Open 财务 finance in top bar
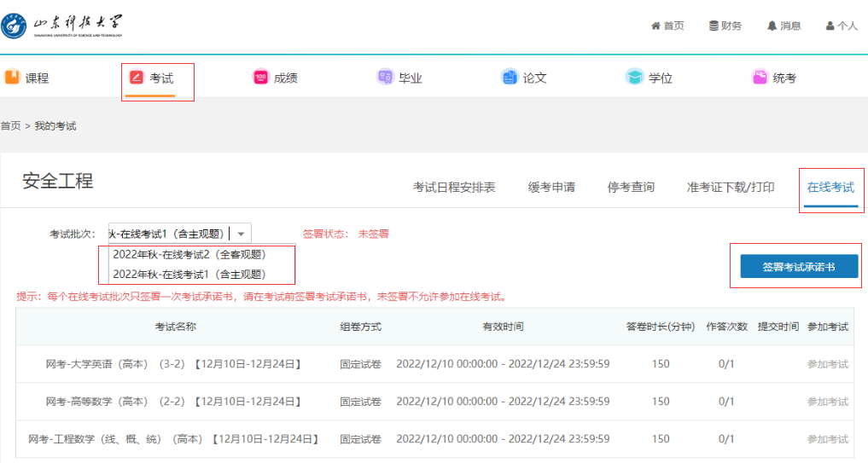868x463 pixels. [725, 26]
